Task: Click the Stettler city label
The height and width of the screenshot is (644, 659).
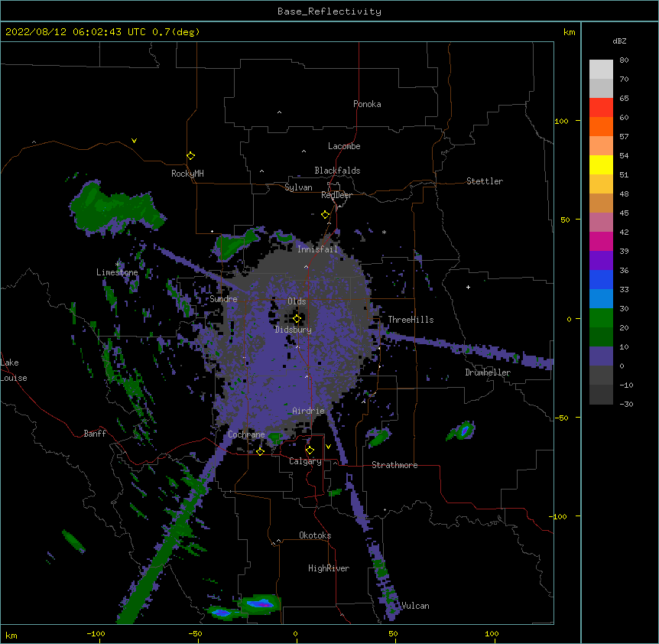Action: click(x=485, y=181)
